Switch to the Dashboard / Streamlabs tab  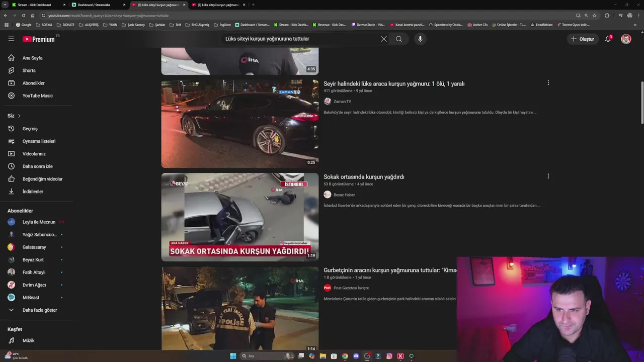pos(98,5)
